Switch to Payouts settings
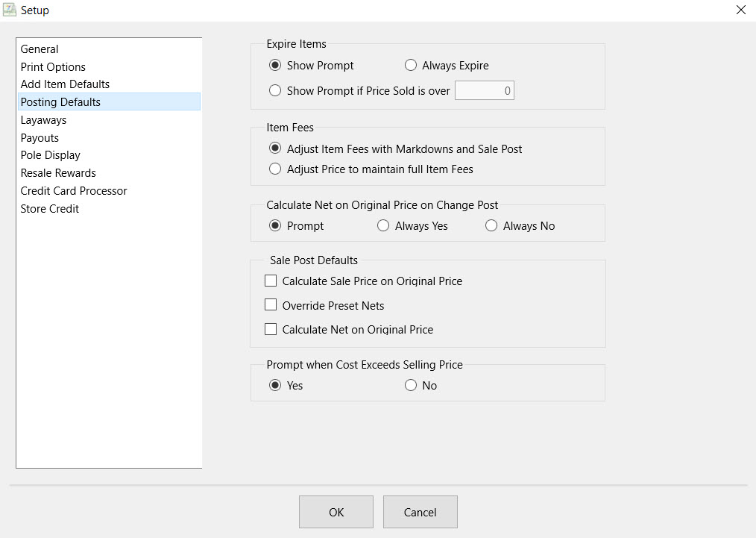The height and width of the screenshot is (538, 756). coord(40,138)
